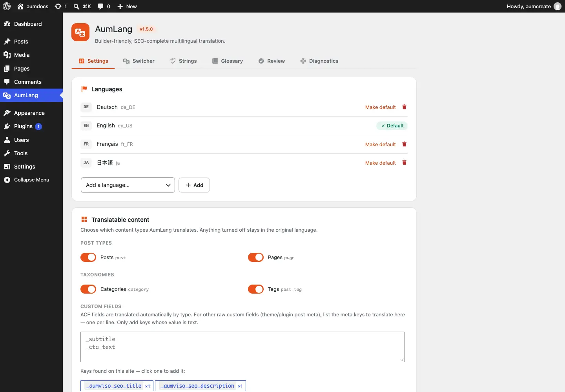This screenshot has height=392, width=565.
Task: Open the comments bubble in admin bar
Action: point(104,6)
